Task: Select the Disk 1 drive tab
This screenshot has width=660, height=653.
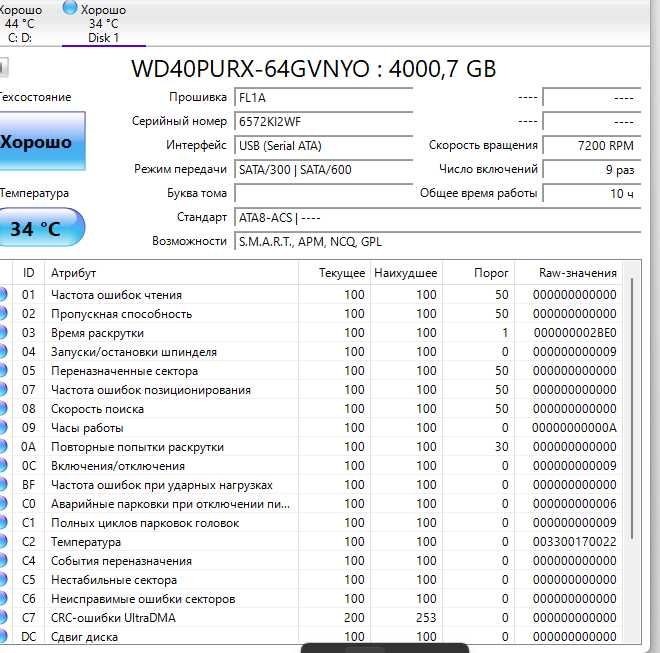Action: 104,24
